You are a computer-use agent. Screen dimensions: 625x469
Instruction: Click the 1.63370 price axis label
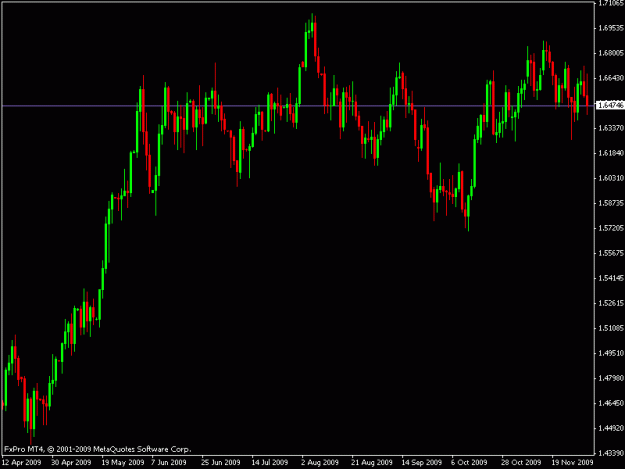(611, 128)
